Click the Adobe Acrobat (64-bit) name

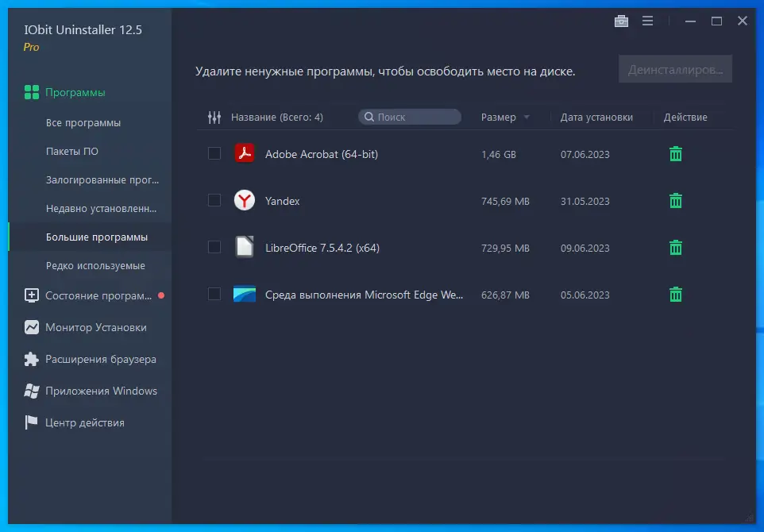tap(322, 154)
